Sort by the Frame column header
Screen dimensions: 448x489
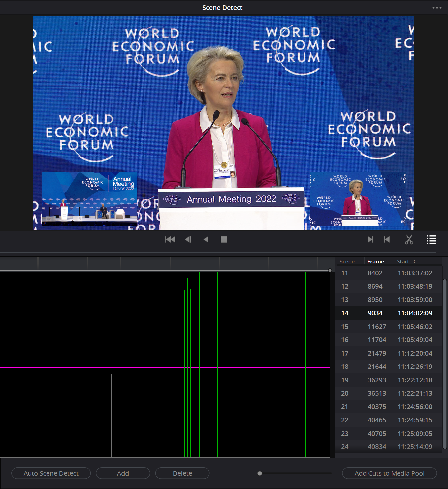(375, 262)
